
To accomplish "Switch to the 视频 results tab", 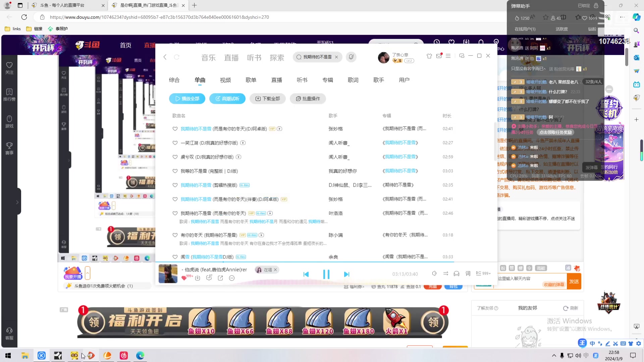I will pyautogui.click(x=225, y=80).
